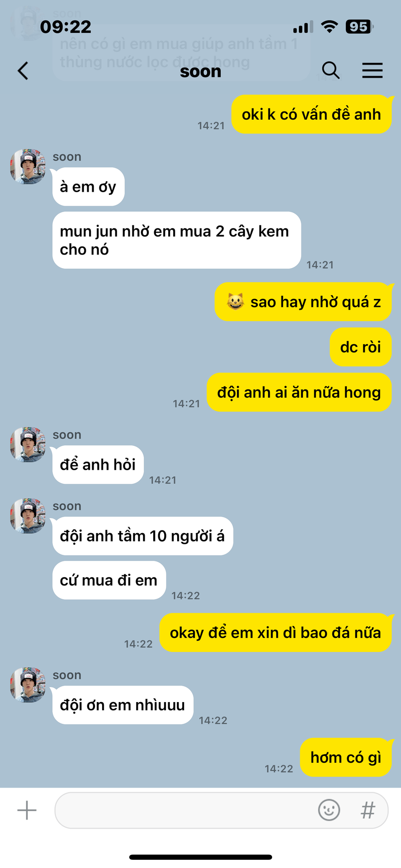Open chat search magnifier icon

330,71
